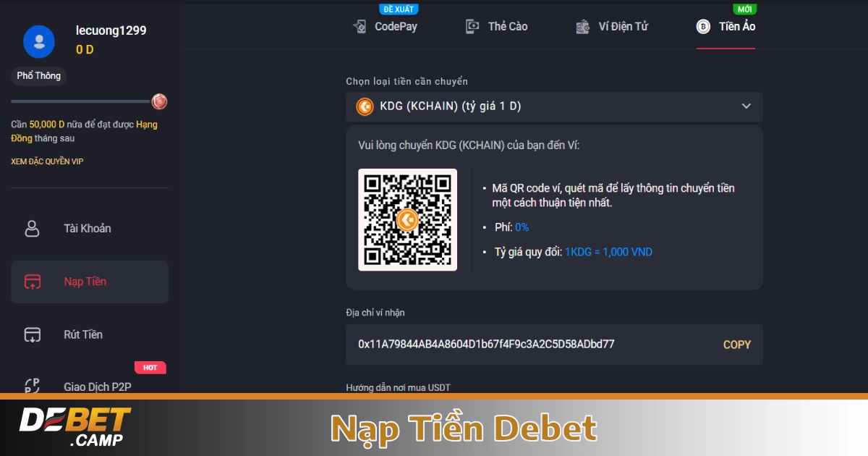868x456 pixels.
Task: Copy the wallet address with COPY
Action: [737, 345]
